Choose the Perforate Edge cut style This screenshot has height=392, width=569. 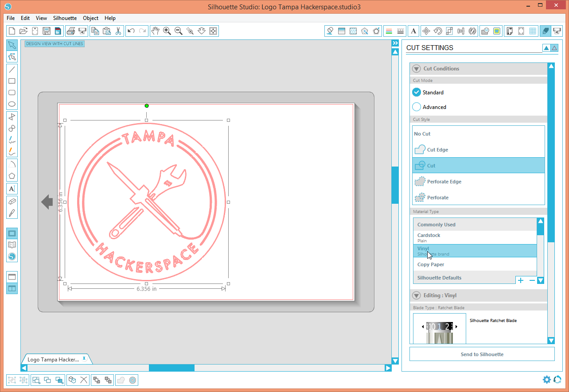pyautogui.click(x=444, y=181)
